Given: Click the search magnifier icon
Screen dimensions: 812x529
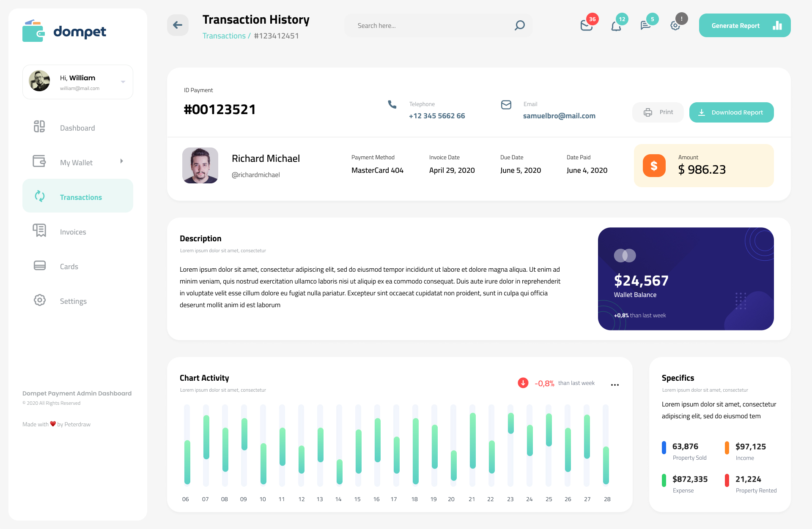Looking at the screenshot, I should pyautogui.click(x=519, y=25).
